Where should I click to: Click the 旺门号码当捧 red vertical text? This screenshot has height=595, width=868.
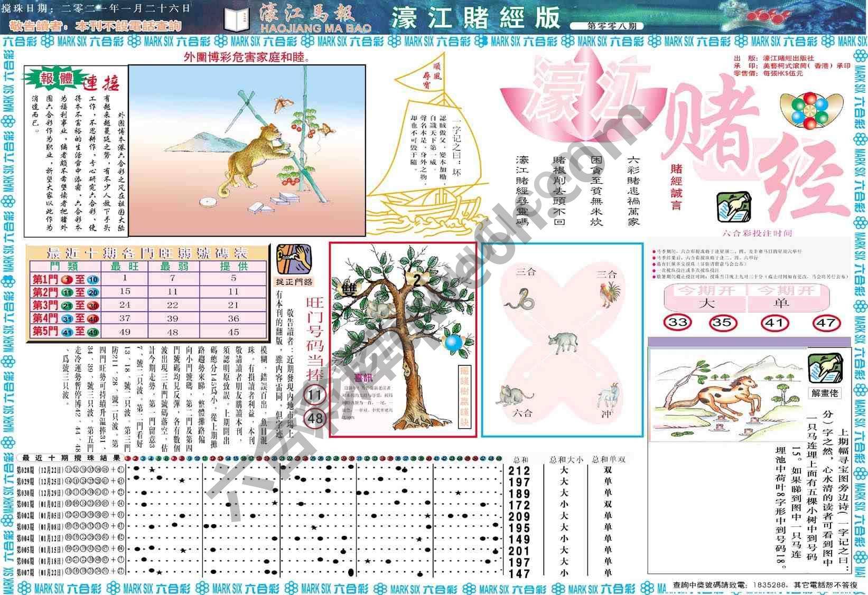tap(314, 338)
